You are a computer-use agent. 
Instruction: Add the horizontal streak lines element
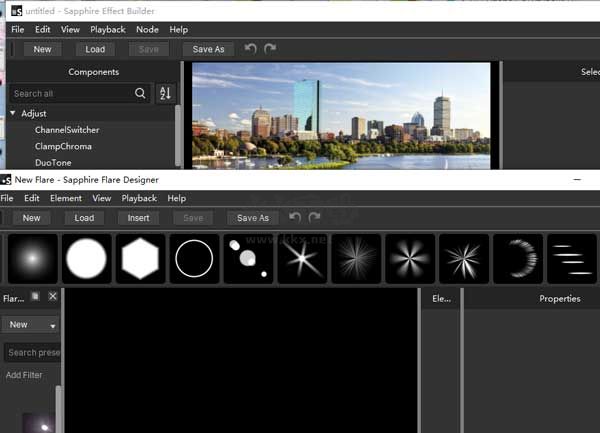point(573,259)
